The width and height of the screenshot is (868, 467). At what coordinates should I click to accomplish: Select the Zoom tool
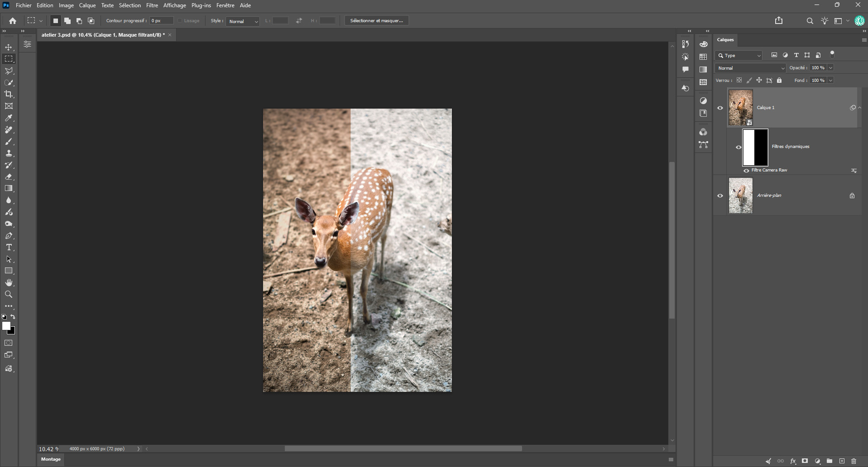[x=9, y=294]
